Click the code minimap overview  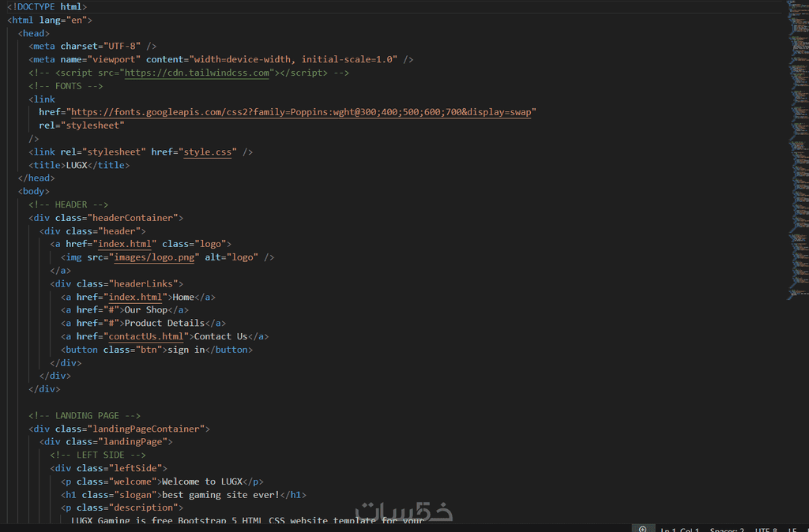798,149
